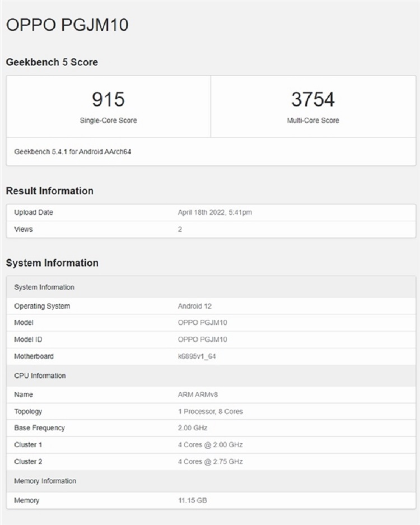Select the Cluster 1 label
The image size is (420, 525).
[x=28, y=445]
